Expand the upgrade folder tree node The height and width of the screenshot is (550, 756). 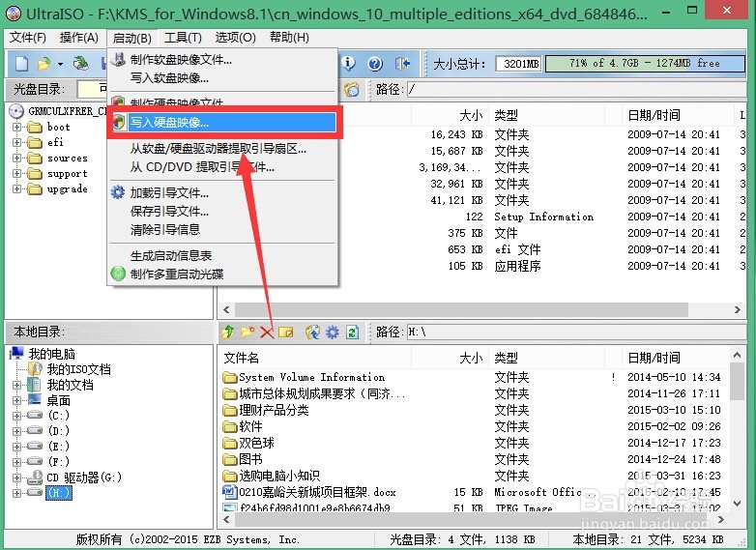(16, 188)
